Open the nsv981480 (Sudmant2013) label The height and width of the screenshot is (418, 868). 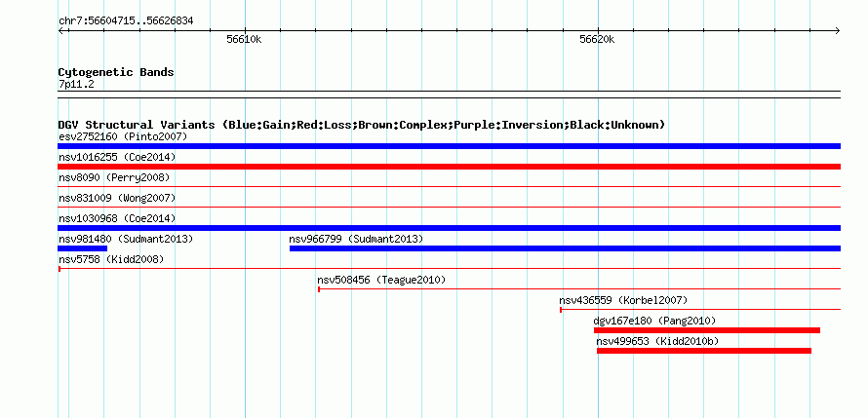126,239
